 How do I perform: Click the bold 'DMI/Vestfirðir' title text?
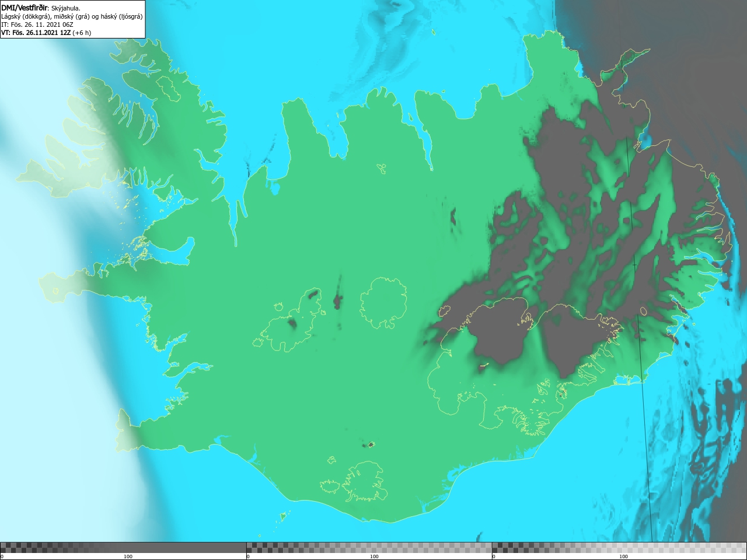(25, 8)
